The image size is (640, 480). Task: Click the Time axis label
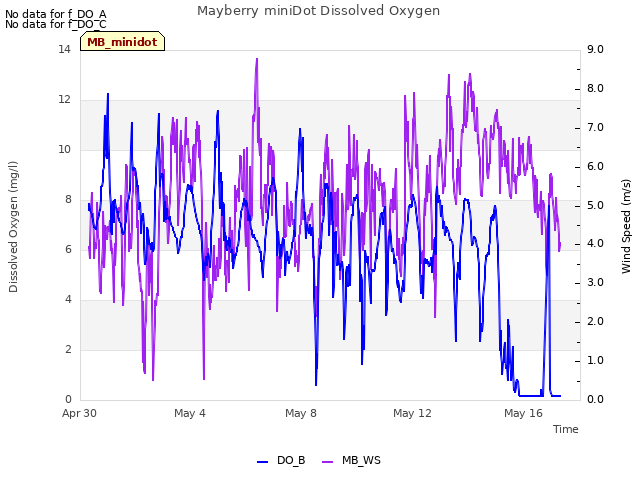click(566, 429)
